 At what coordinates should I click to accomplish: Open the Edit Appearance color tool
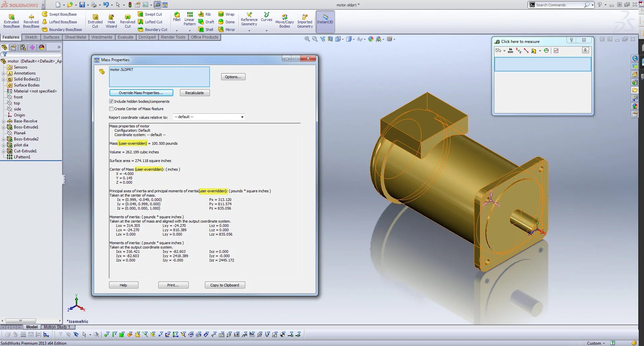click(371, 39)
